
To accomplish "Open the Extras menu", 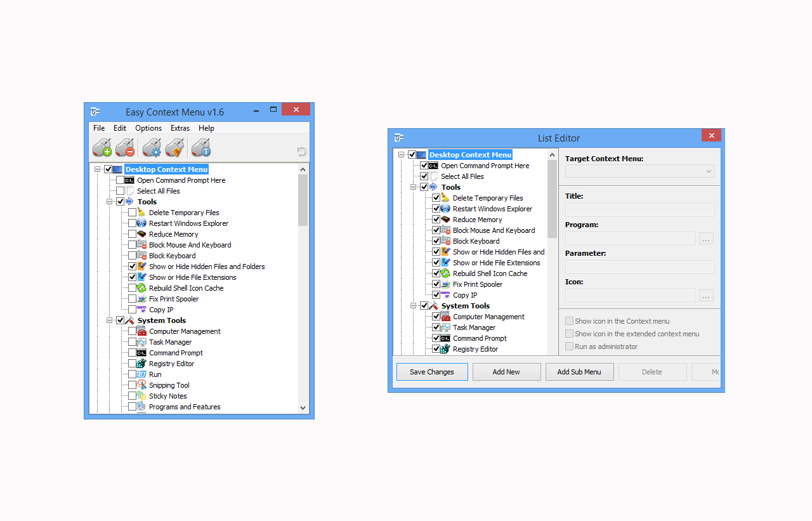I will [180, 128].
